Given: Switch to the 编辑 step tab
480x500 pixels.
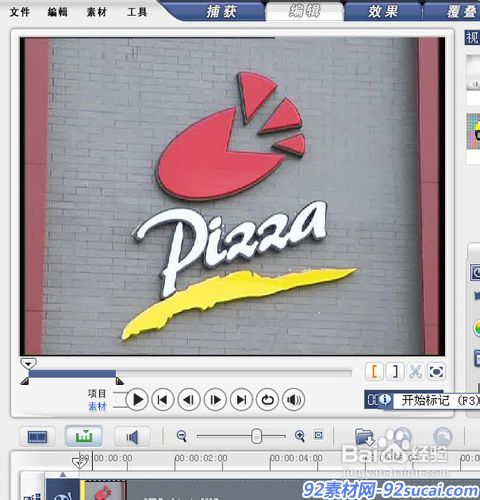Looking at the screenshot, I should tap(304, 11).
